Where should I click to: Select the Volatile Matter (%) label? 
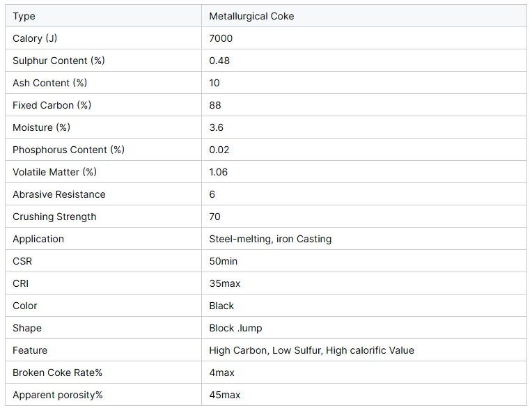tap(54, 172)
